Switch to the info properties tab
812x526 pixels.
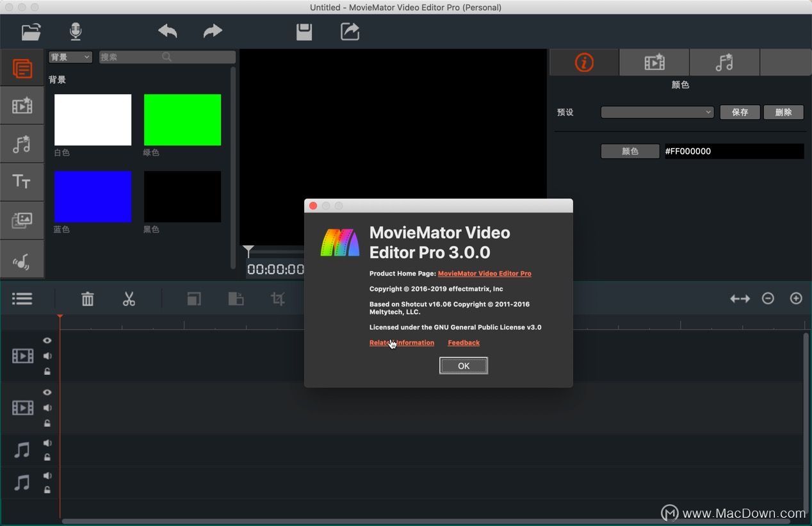pos(584,62)
